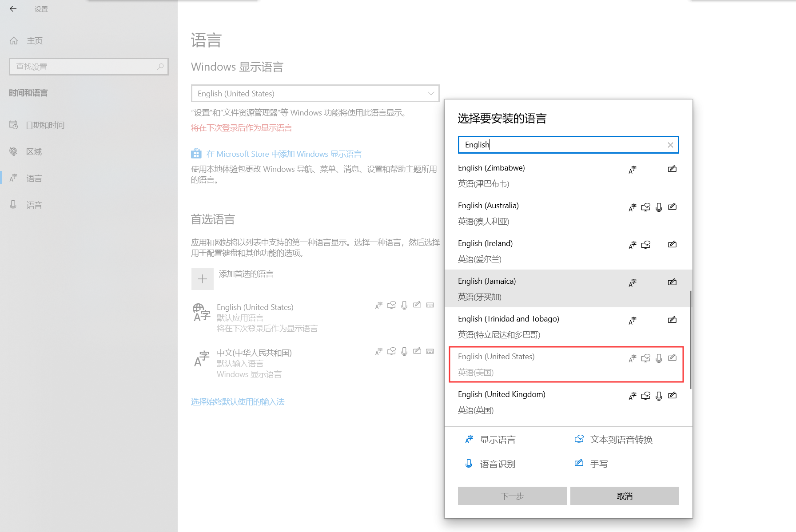Click microphone icon in 中文(中华人民共和国) preferred row
Image resolution: width=796 pixels, height=532 pixels.
[404, 351]
